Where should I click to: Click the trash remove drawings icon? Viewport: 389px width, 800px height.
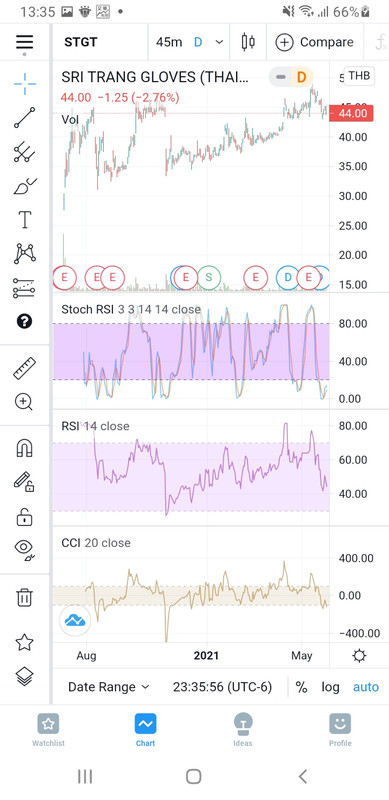[x=24, y=597]
